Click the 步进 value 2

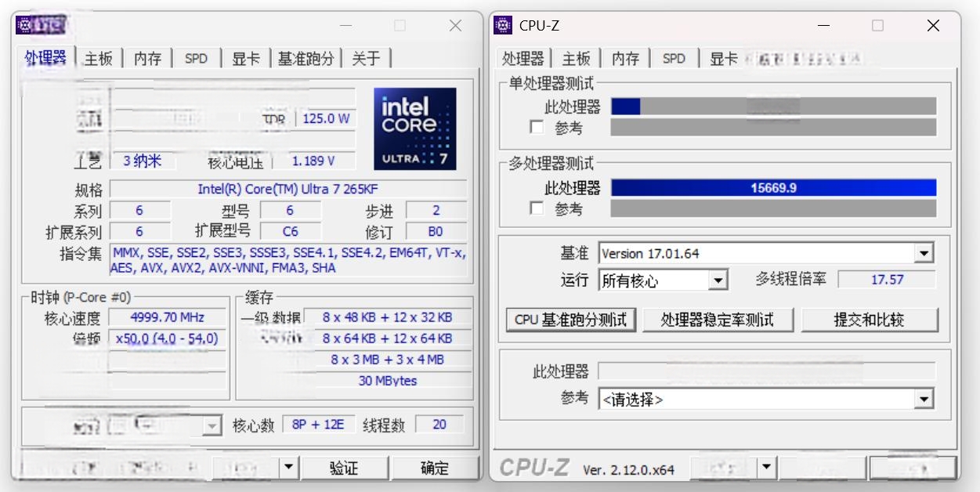[436, 210]
